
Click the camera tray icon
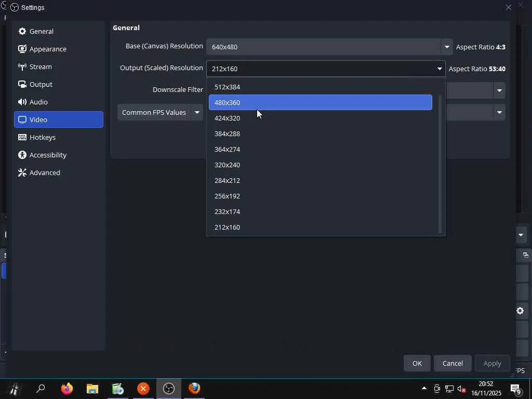(437, 389)
